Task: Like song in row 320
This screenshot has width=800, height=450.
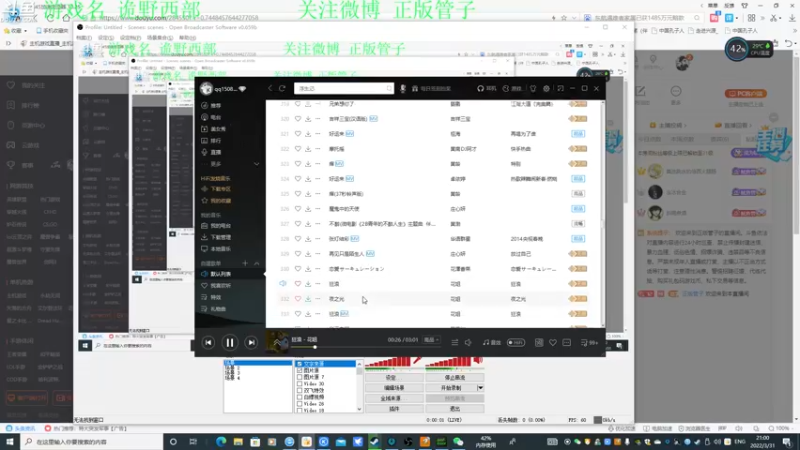Action: [x=298, y=119]
